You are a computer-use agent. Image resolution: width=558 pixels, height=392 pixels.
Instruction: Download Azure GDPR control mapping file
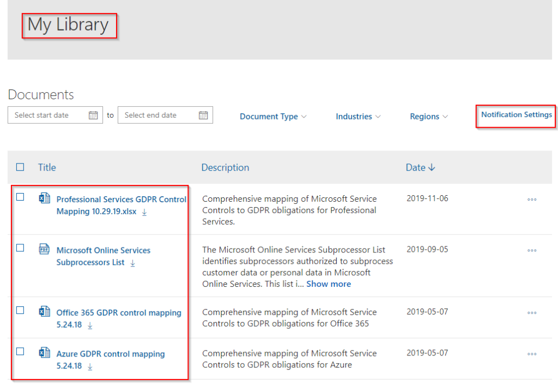click(x=90, y=366)
